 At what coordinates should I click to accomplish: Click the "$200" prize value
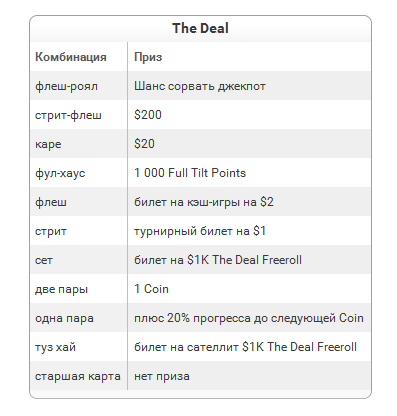[x=148, y=115]
